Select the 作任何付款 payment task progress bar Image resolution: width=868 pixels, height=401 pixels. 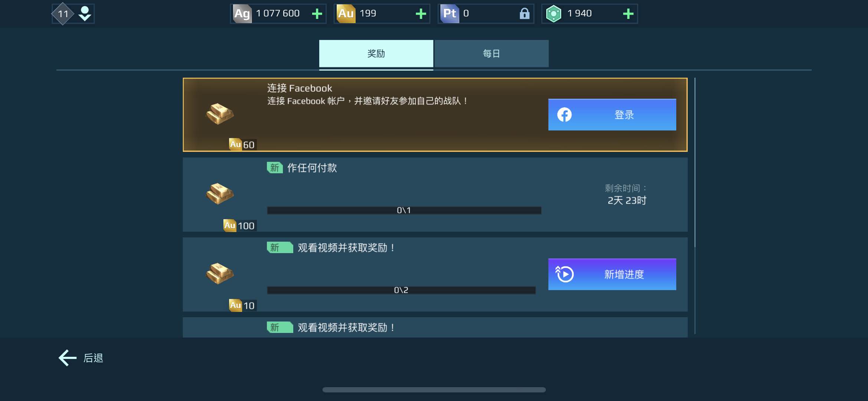pyautogui.click(x=404, y=211)
